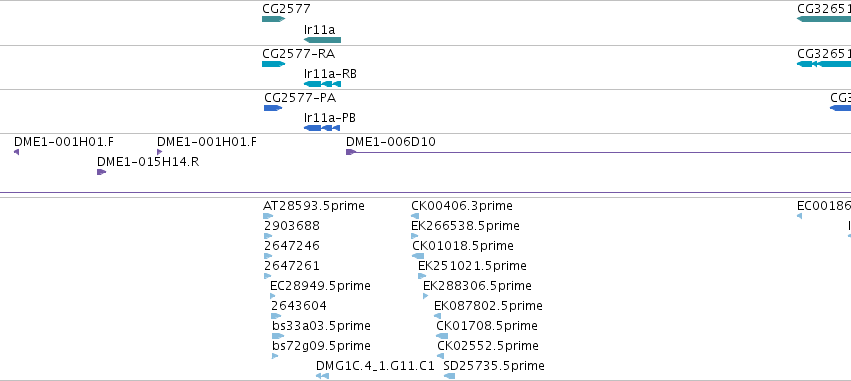This screenshot has height=381, width=851.
Task: Open the CK00406.3prime feature label
Action: click(462, 206)
